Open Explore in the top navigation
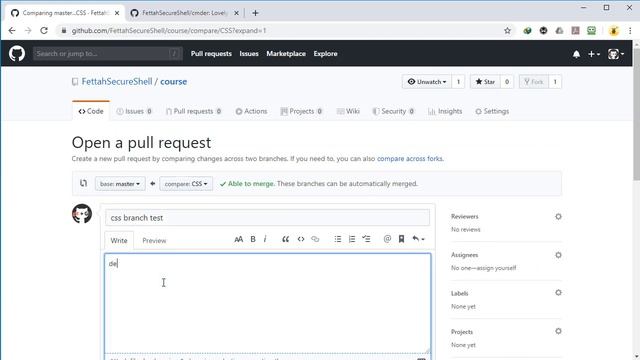This screenshot has height=360, width=640. tap(325, 54)
